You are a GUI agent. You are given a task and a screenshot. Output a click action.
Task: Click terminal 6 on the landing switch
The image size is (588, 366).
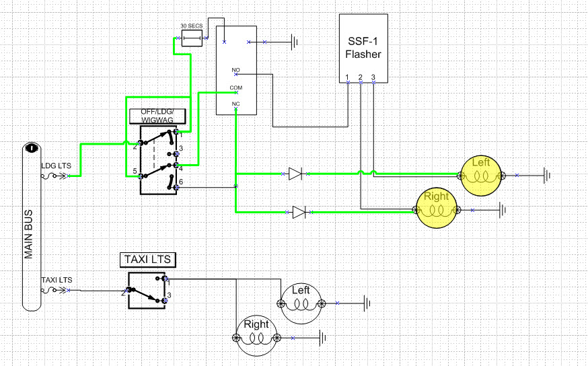[x=176, y=187]
